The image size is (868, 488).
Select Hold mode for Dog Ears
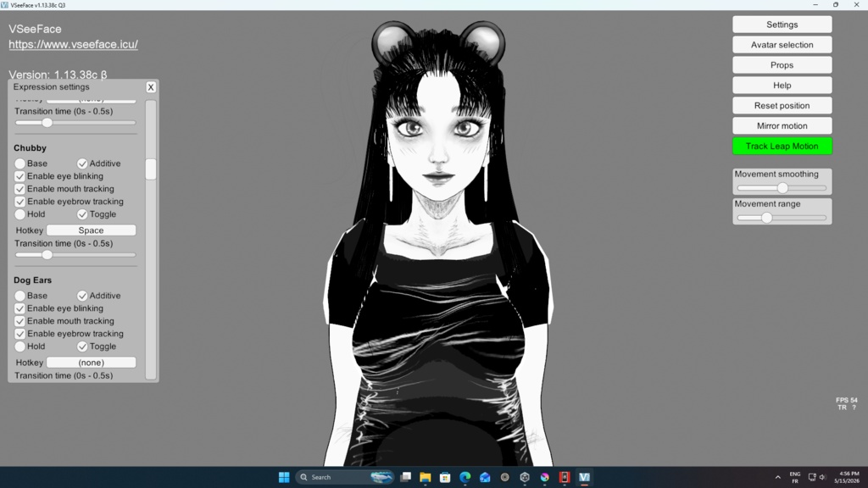pyautogui.click(x=20, y=347)
